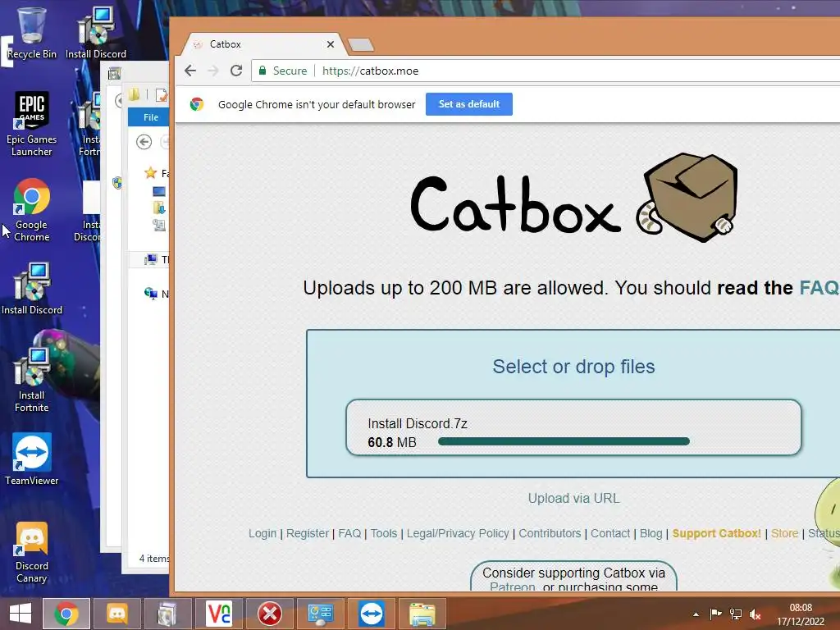This screenshot has height=630, width=840.
Task: Open the Discord Canary desktop shortcut
Action: pyautogui.click(x=32, y=552)
